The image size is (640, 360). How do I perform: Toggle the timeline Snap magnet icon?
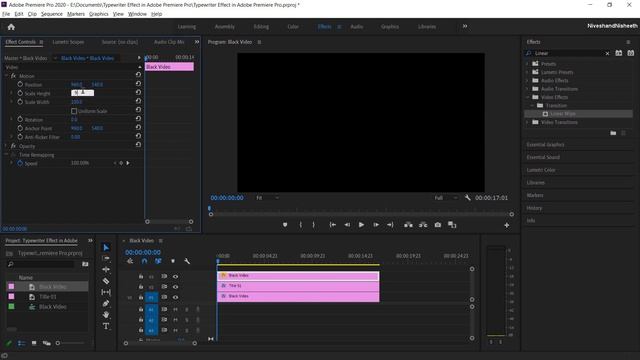[x=144, y=261]
